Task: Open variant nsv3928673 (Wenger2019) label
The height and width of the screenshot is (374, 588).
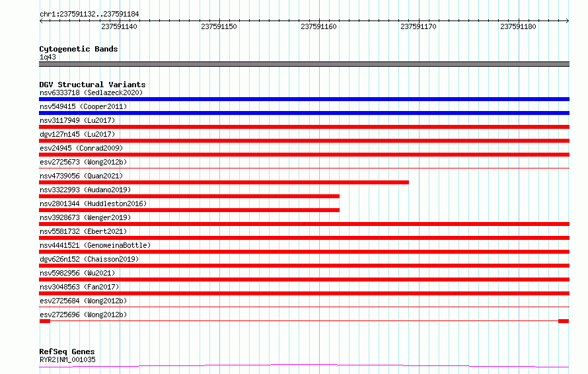Action: 85,217
